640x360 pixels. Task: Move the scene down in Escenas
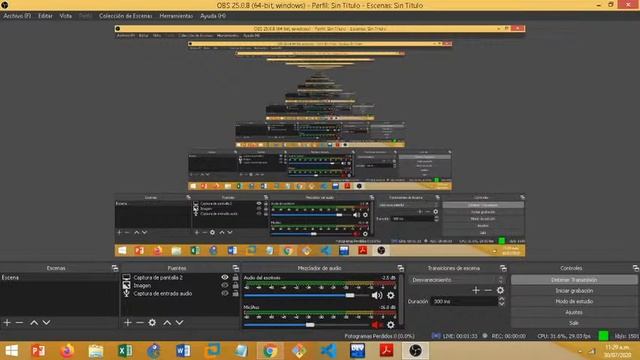[47, 322]
